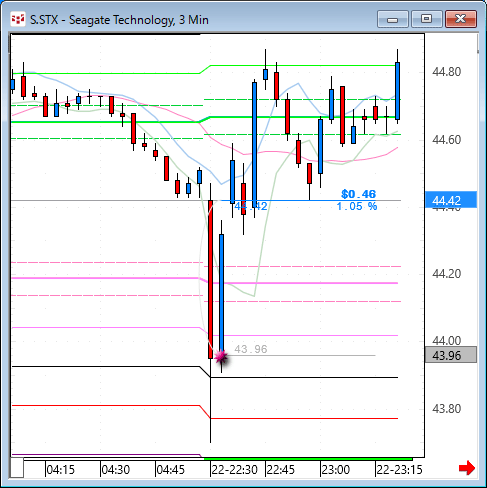Click the 04:30 time axis label
Screen dimensions: 487x488
point(115,470)
